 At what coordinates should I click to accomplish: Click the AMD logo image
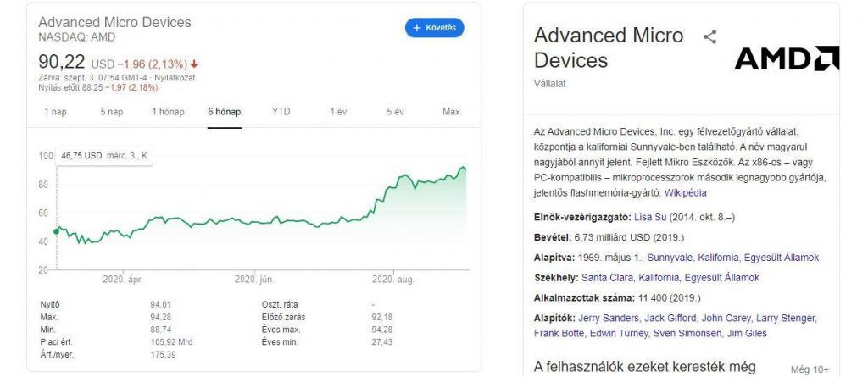pyautogui.click(x=786, y=58)
